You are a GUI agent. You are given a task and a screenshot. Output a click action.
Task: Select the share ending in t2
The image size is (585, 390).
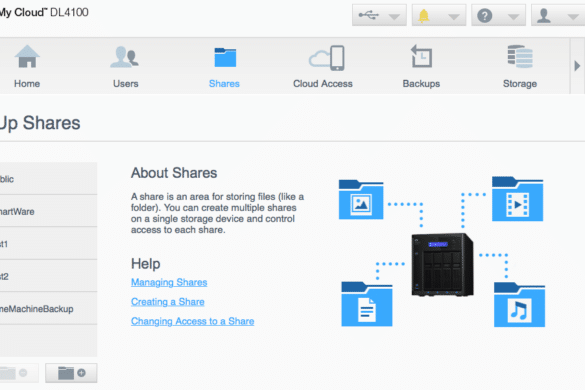[49, 276]
